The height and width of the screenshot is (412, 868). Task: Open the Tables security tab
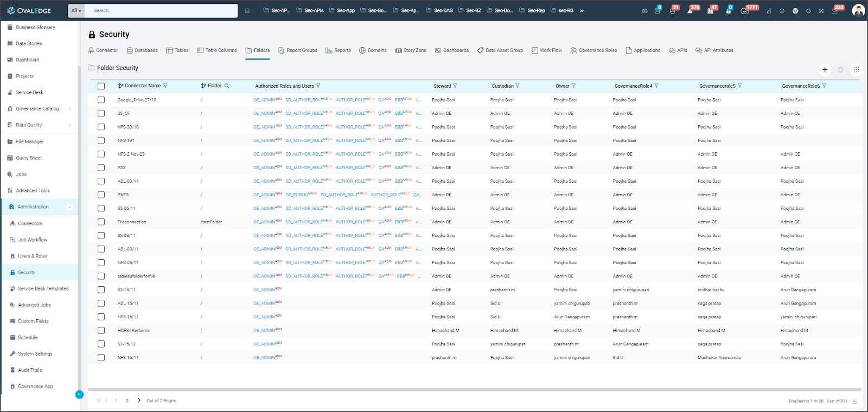point(177,50)
